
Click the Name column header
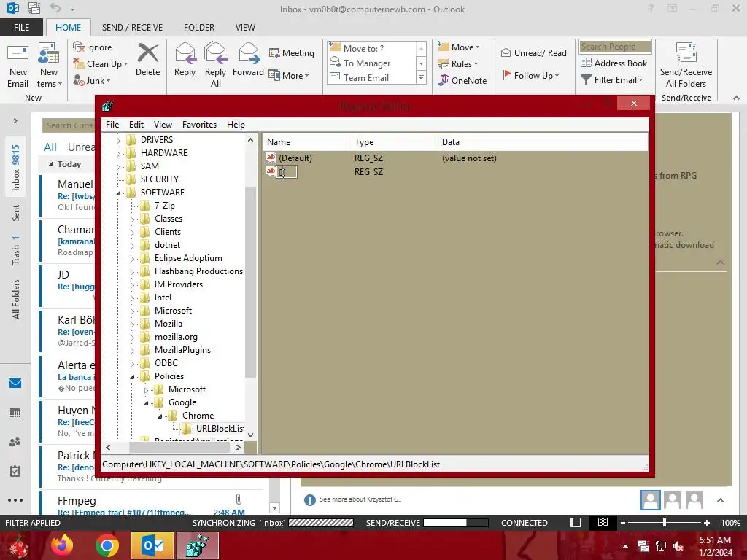[306, 142]
